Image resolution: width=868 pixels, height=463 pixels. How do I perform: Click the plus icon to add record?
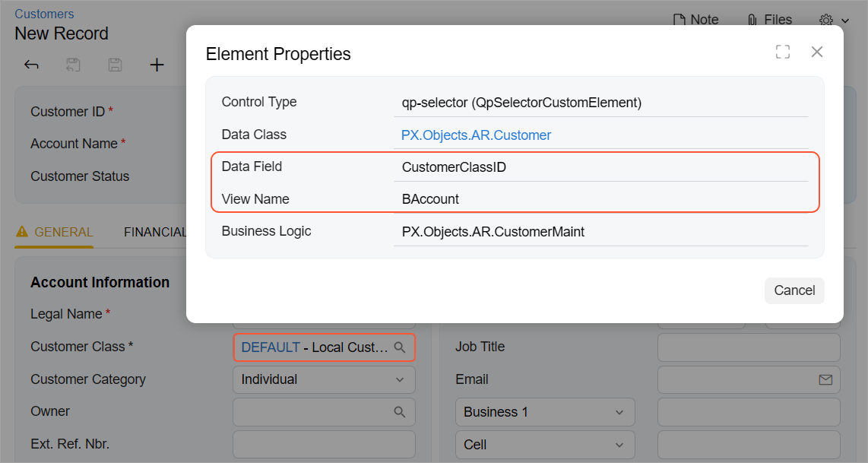[x=157, y=65]
